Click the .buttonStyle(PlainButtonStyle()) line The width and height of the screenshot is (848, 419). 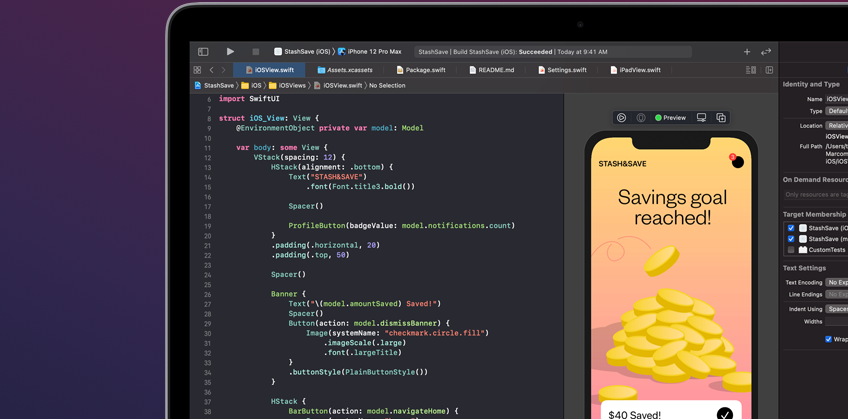(x=358, y=372)
